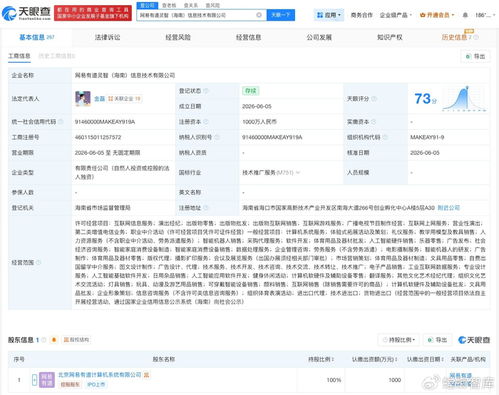Click help icon next to 登记状态
This screenshot has height=395, width=499.
click(206, 91)
